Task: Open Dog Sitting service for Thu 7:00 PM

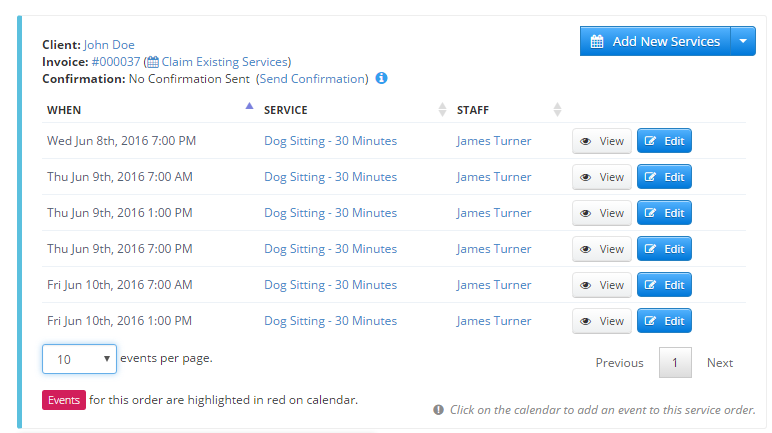Action: pos(330,249)
